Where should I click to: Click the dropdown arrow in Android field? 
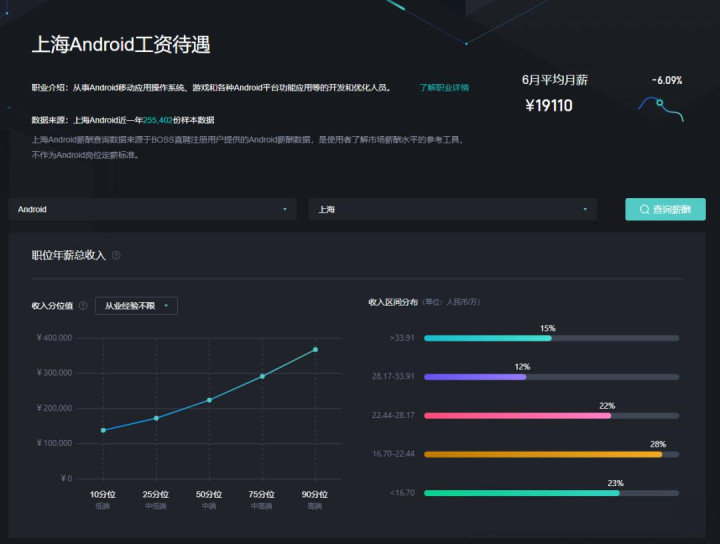[x=285, y=209]
